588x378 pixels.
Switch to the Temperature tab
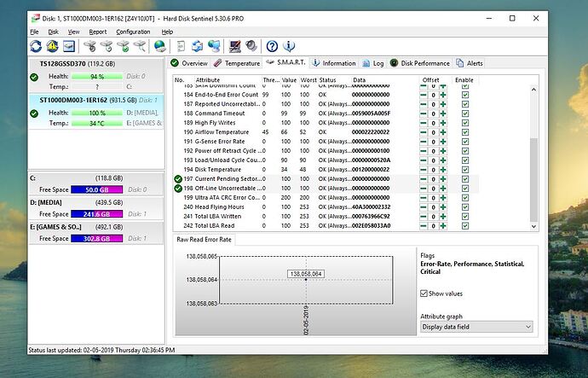click(237, 63)
